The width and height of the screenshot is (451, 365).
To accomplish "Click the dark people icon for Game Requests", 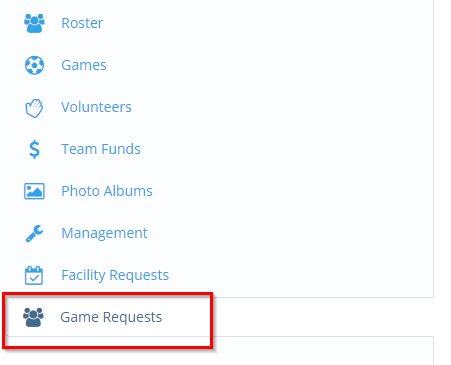I will point(33,317).
